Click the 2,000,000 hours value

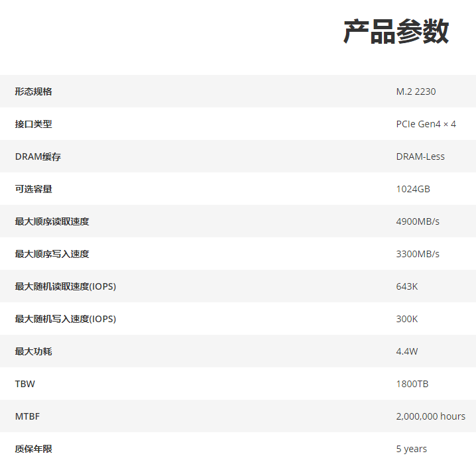(430, 416)
